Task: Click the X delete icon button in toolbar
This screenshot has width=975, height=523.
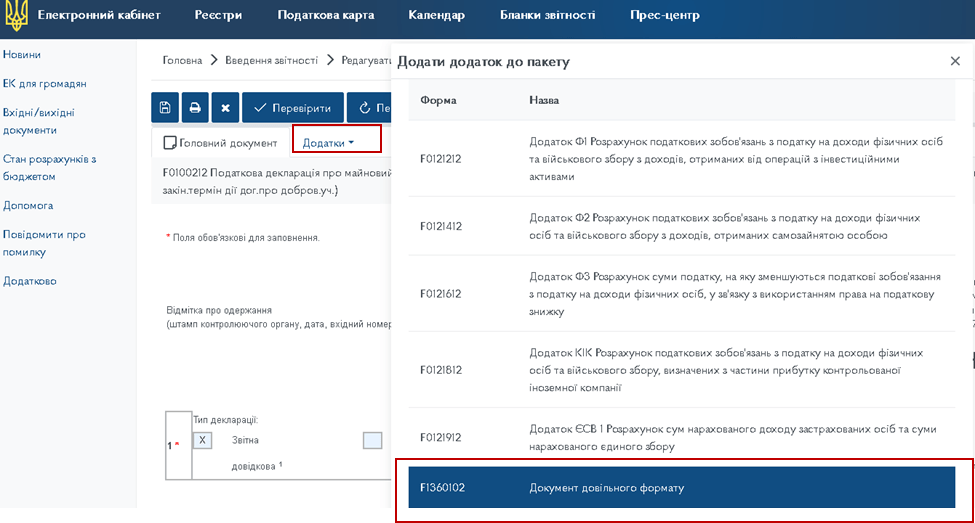Action: click(225, 108)
